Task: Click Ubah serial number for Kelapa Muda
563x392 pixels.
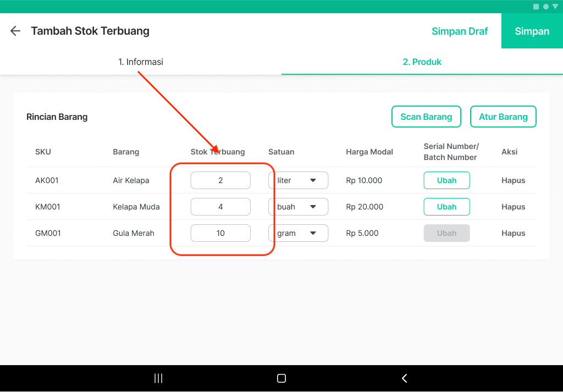Action: click(446, 207)
